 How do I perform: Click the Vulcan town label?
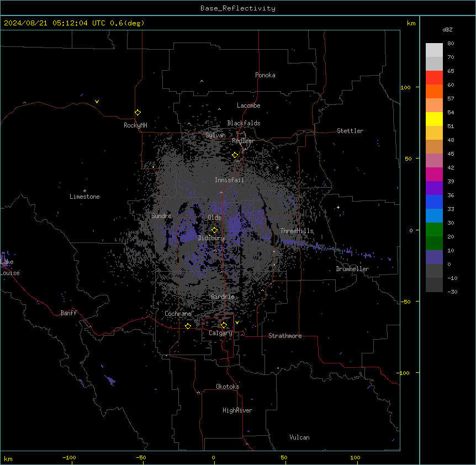tap(300, 437)
